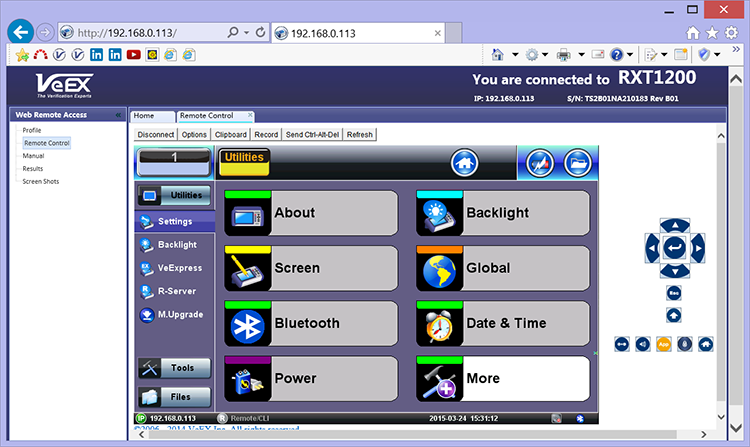Image resolution: width=750 pixels, height=447 pixels.
Task: Click the orange App key
Action: click(x=663, y=344)
